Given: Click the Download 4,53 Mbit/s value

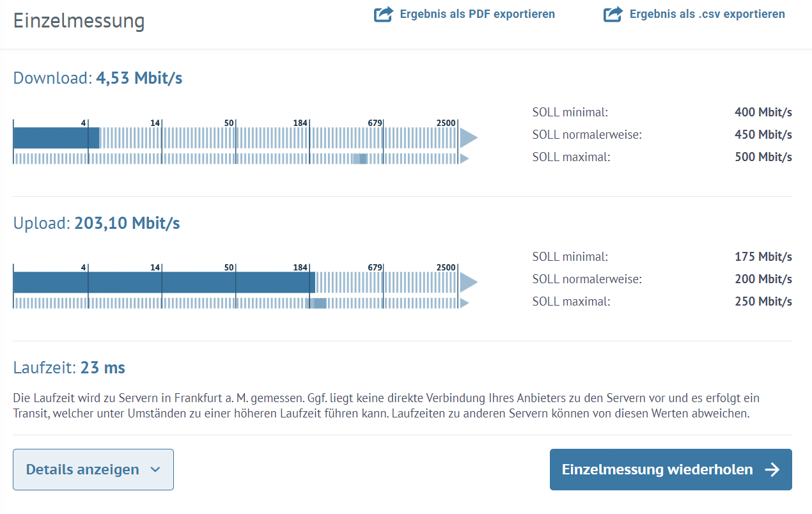Looking at the screenshot, I should coord(139,78).
